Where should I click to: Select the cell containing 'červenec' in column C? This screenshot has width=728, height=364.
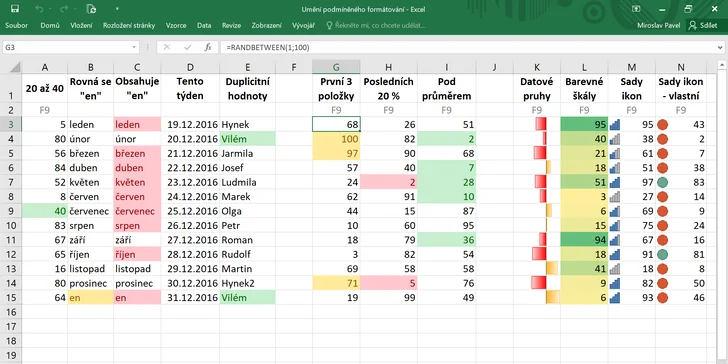[x=137, y=211]
